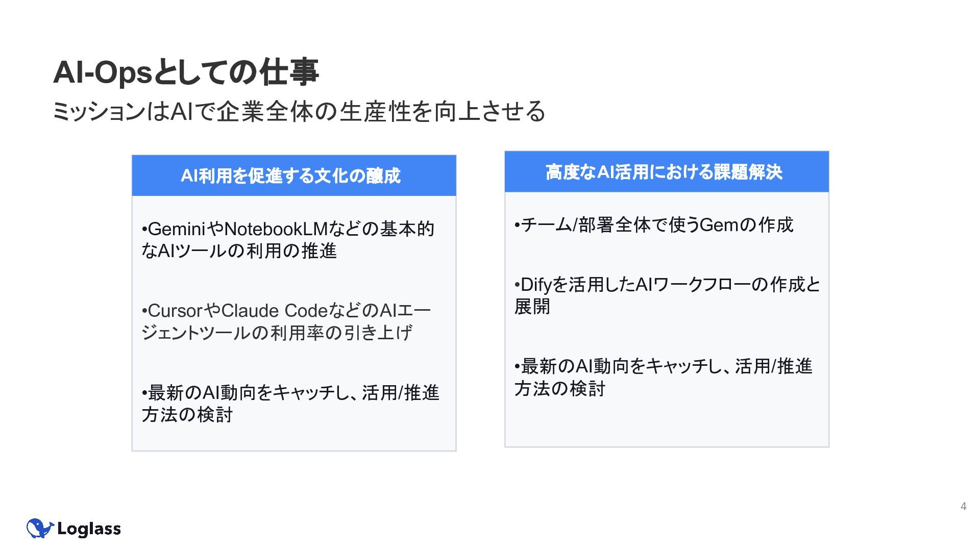Image resolution: width=980 pixels, height=551 pixels.
Task: Click empty area at bottom of right card
Action: [x=667, y=423]
